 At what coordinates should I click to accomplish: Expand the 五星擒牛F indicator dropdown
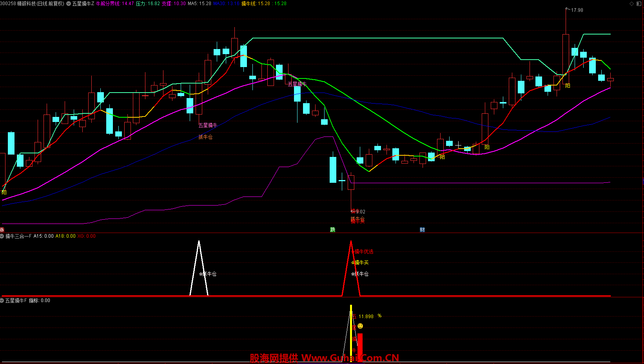(x=2, y=300)
